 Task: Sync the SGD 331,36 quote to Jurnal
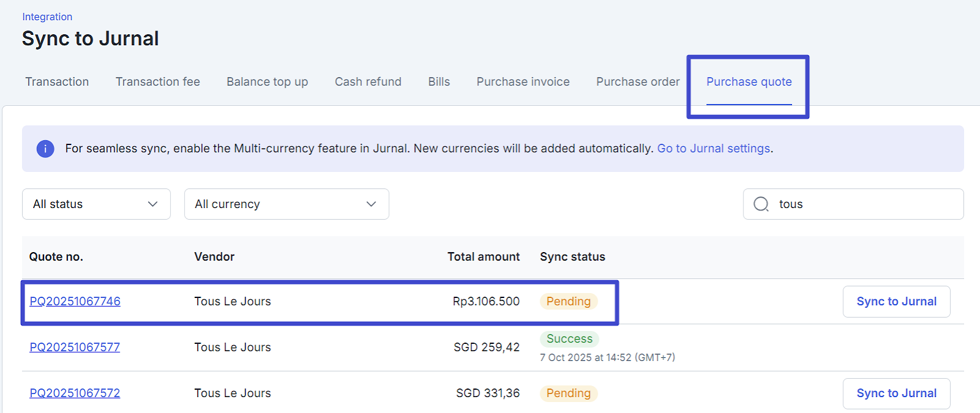(896, 393)
